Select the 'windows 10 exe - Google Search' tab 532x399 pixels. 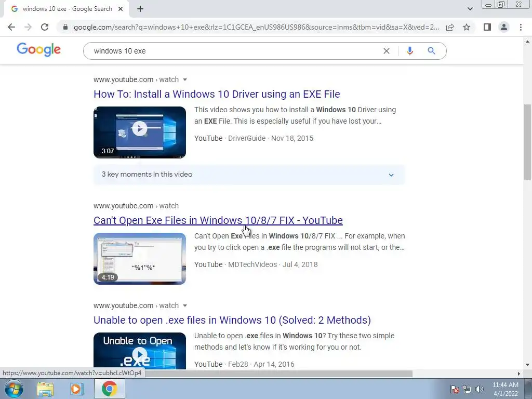(67, 9)
